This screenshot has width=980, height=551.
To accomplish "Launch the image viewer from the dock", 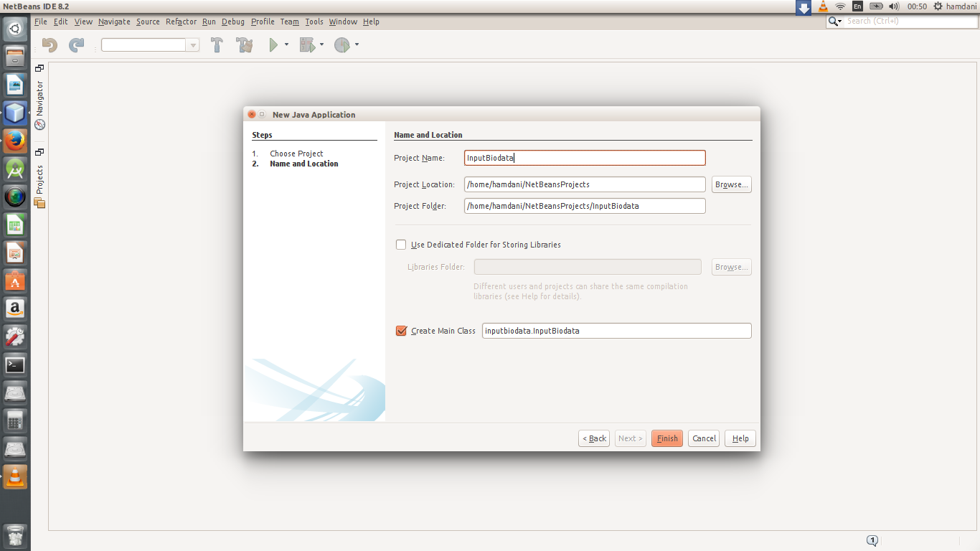I will [15, 85].
